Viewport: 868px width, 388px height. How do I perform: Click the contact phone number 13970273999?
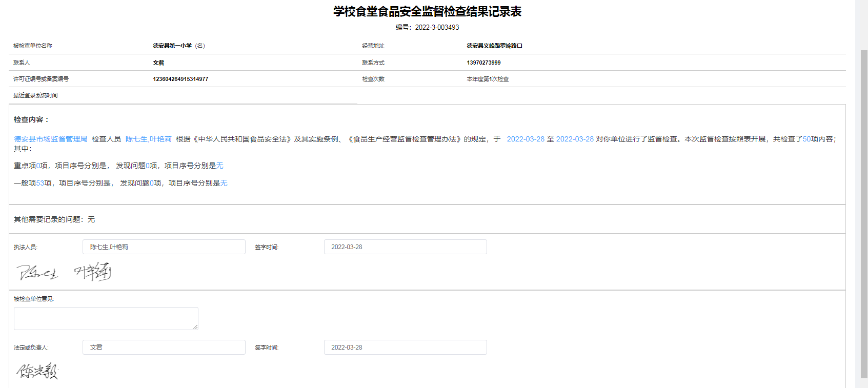coord(483,63)
